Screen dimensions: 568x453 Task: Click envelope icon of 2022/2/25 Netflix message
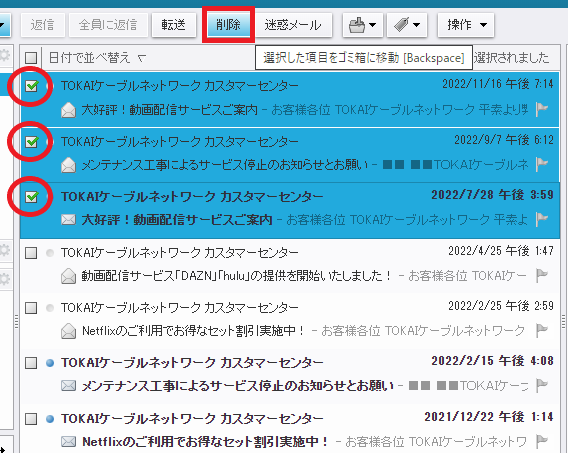(68, 331)
